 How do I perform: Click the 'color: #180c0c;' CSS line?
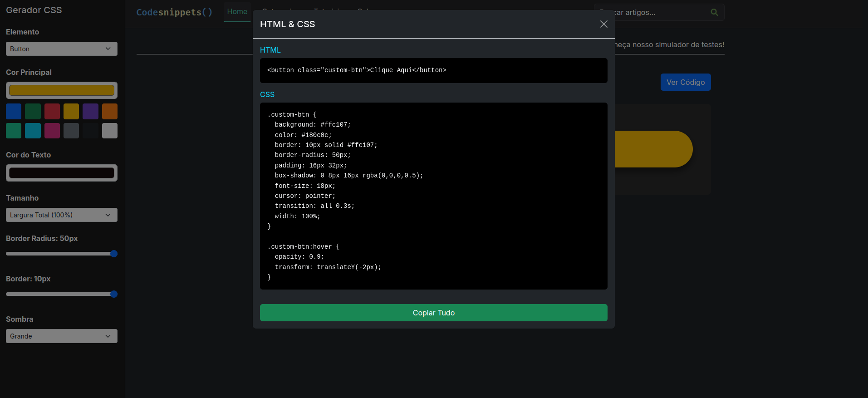(x=303, y=135)
